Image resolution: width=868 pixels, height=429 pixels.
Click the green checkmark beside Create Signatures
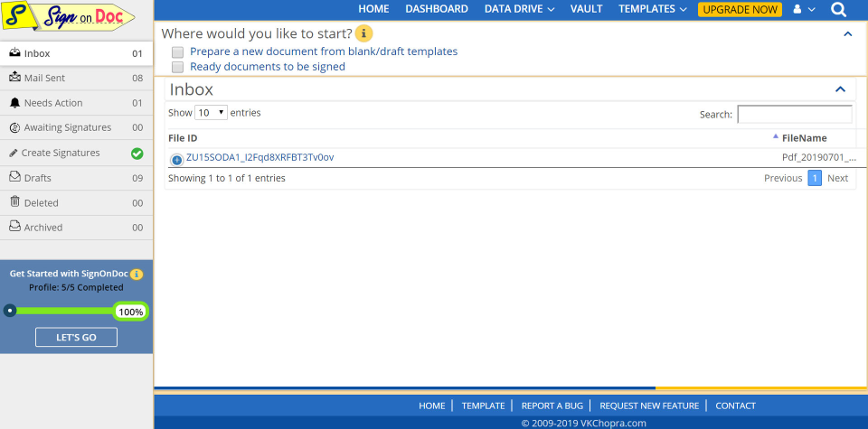click(137, 154)
